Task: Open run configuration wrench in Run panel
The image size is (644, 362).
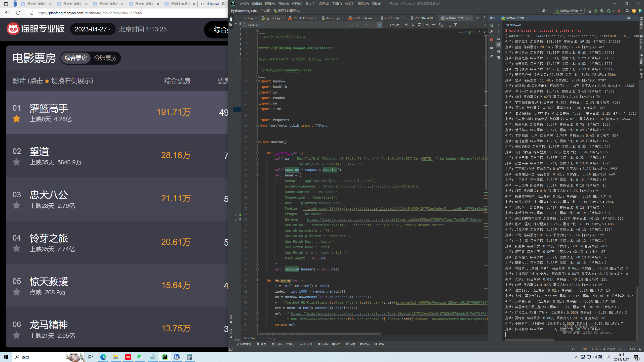Action: (491, 32)
